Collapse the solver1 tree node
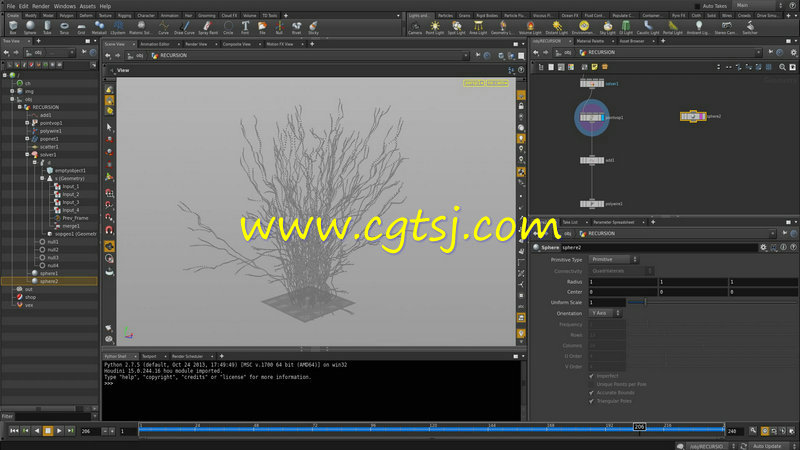The width and height of the screenshot is (800, 450). 28,155
